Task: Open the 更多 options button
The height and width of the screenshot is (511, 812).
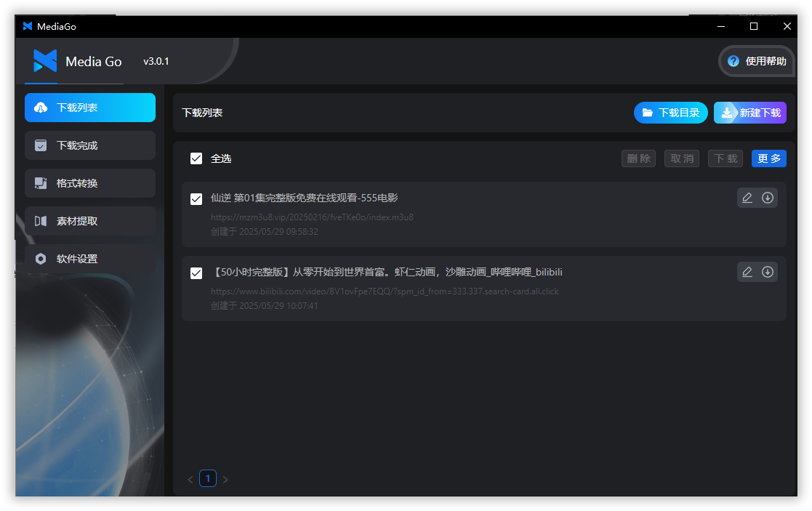Action: click(x=769, y=158)
